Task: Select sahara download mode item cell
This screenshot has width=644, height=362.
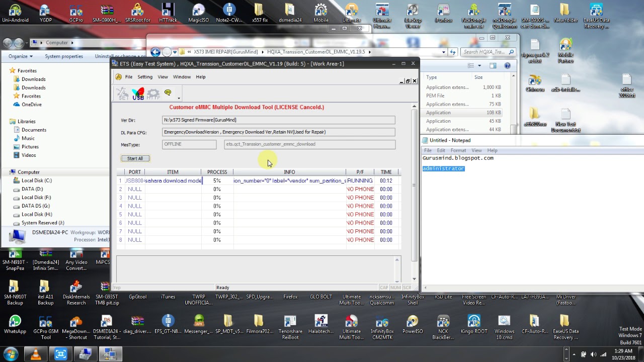Action: coord(173,180)
